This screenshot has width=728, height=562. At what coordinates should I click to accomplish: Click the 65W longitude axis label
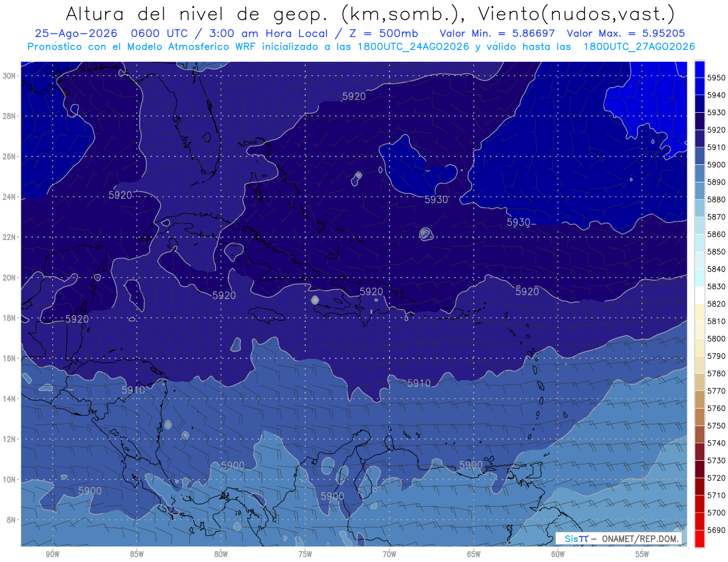474,554
